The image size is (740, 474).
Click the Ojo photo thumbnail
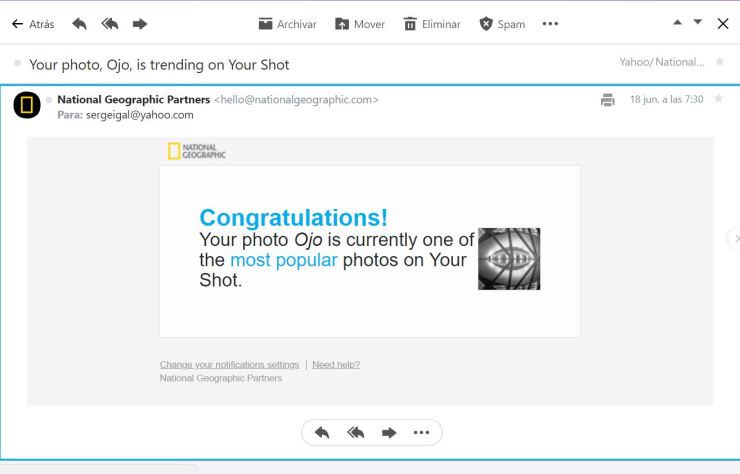(x=509, y=259)
